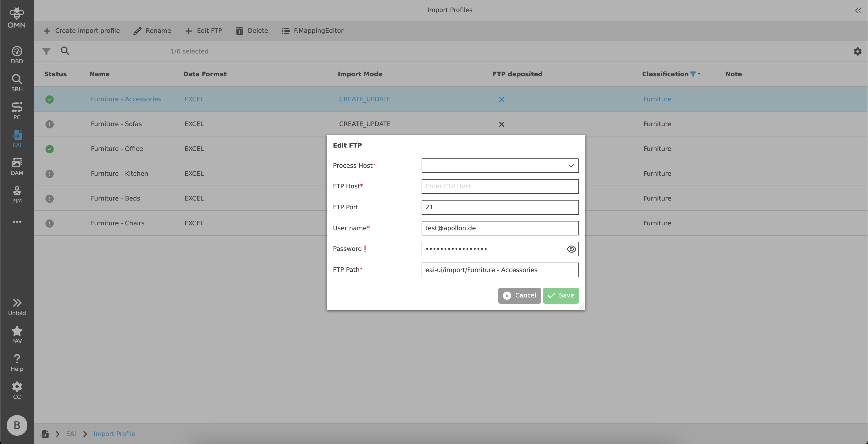Screen dimensions: 868x444
Task: Click into the FTP Host input field
Action: [500, 186]
